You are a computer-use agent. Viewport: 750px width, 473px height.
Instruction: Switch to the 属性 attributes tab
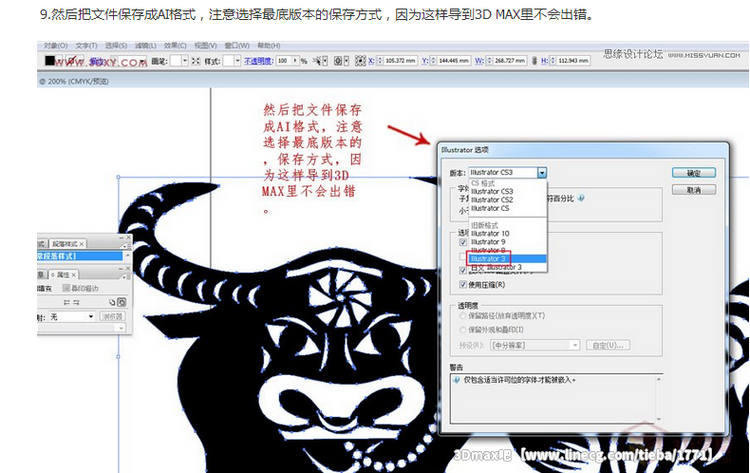tap(63, 275)
